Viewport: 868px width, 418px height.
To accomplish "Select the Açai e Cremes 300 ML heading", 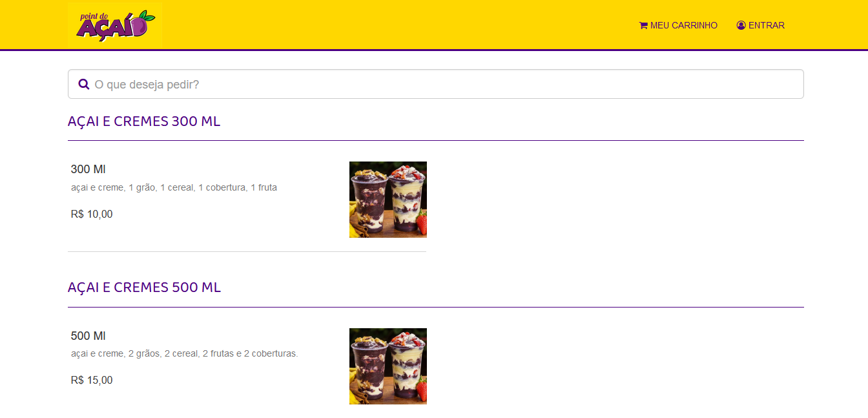I will [x=144, y=121].
